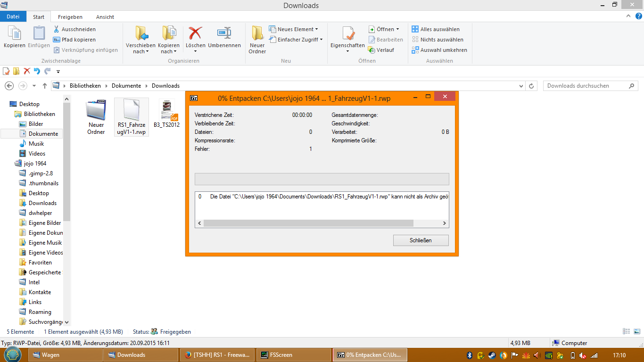This screenshot has height=362, width=644.
Task: Click Dokumente in the address breadcrumb
Action: 126,86
